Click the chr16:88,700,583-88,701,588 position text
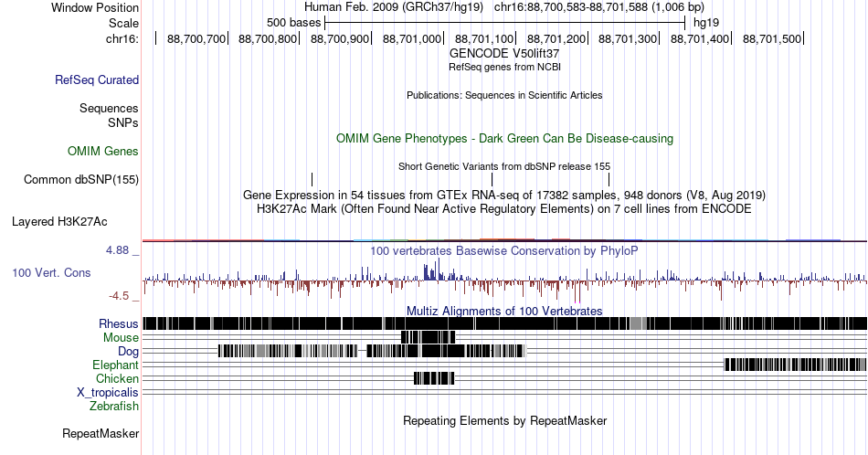868x455 pixels. coord(599,7)
